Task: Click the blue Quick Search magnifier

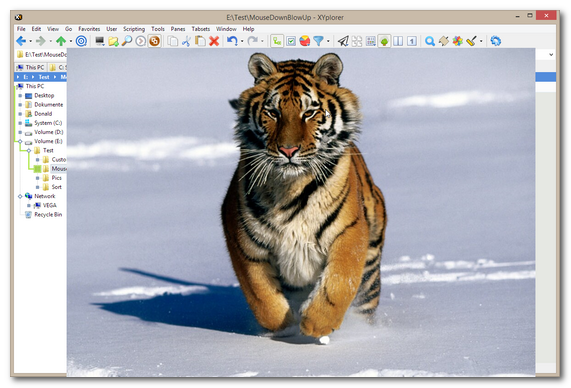Action: click(x=430, y=41)
